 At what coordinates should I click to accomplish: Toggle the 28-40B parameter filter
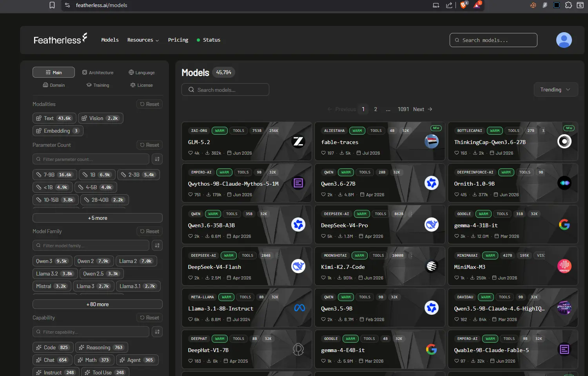pos(105,200)
